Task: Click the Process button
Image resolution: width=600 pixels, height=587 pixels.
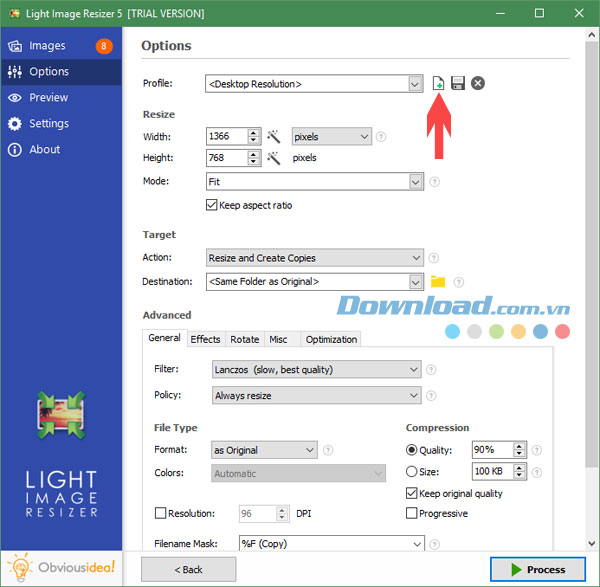Action: coord(538,569)
